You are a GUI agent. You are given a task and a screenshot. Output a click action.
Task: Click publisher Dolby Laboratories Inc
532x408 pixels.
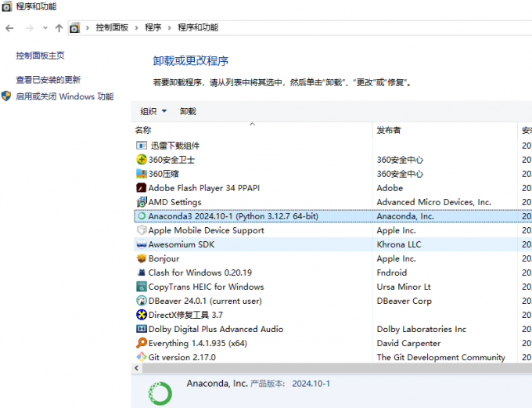point(422,329)
